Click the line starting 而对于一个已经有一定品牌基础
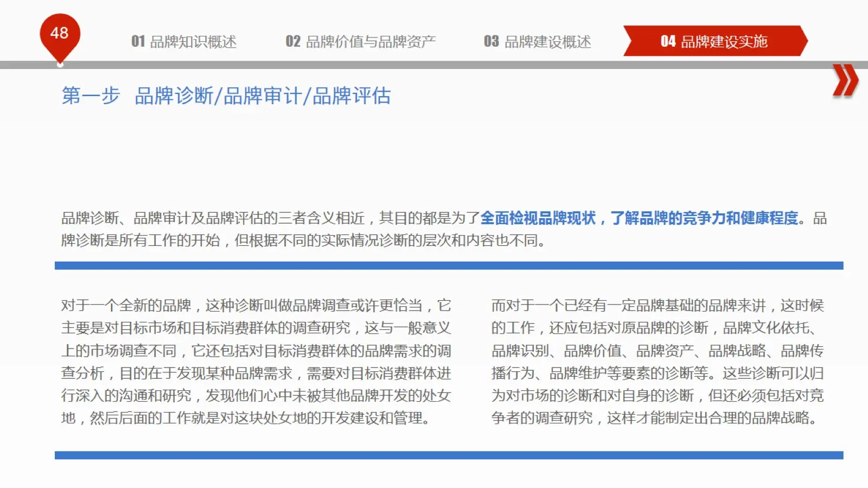Image resolution: width=868 pixels, height=488 pixels. click(x=658, y=305)
